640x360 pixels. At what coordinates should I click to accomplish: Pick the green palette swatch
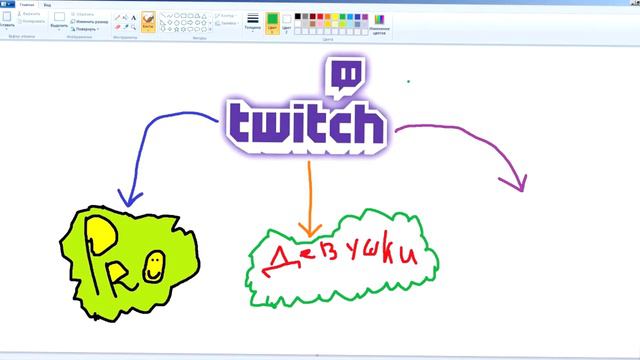click(x=342, y=16)
